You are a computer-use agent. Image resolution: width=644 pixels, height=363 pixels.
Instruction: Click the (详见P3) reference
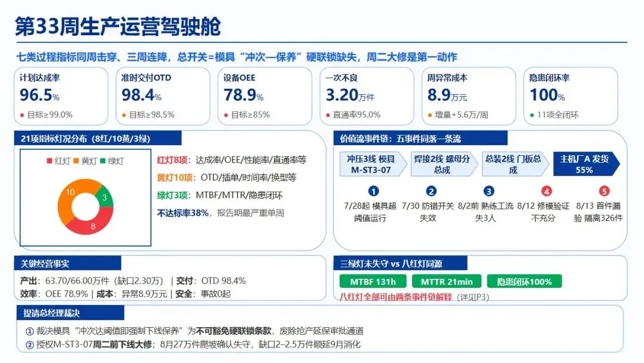point(473,297)
